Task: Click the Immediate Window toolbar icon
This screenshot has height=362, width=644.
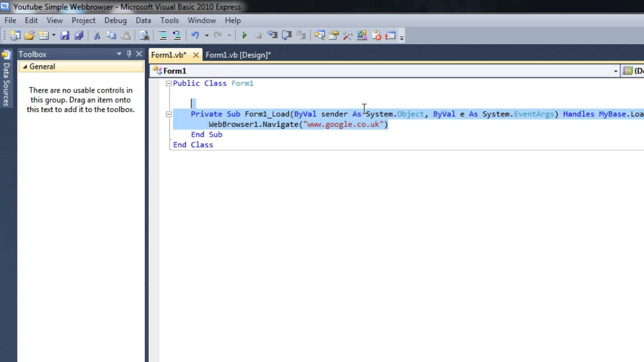Action: (390, 35)
